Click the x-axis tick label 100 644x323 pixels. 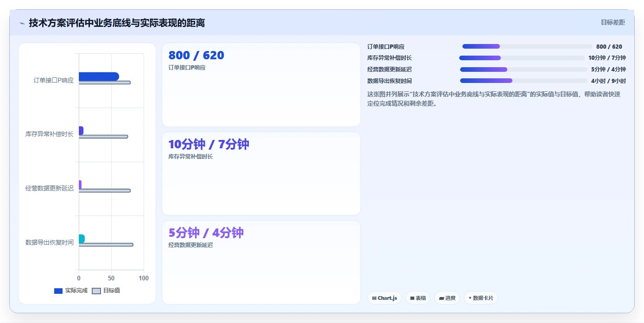144,278
